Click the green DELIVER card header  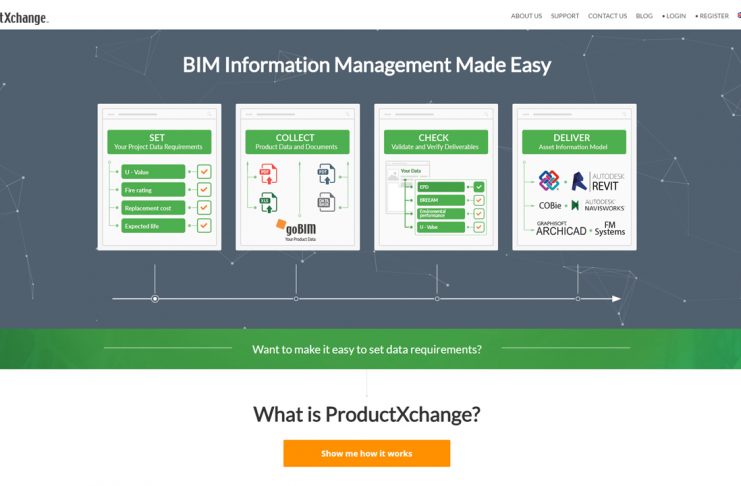click(573, 141)
